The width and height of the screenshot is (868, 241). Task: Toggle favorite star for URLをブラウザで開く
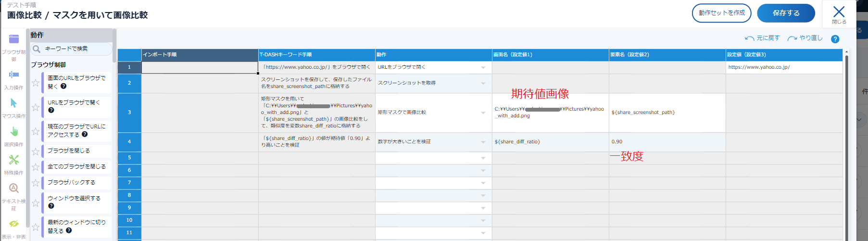(x=36, y=107)
